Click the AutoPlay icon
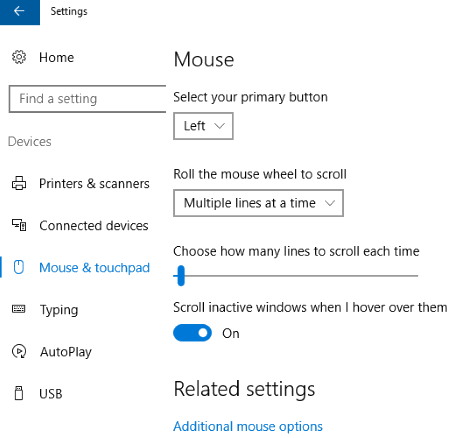 point(19,351)
